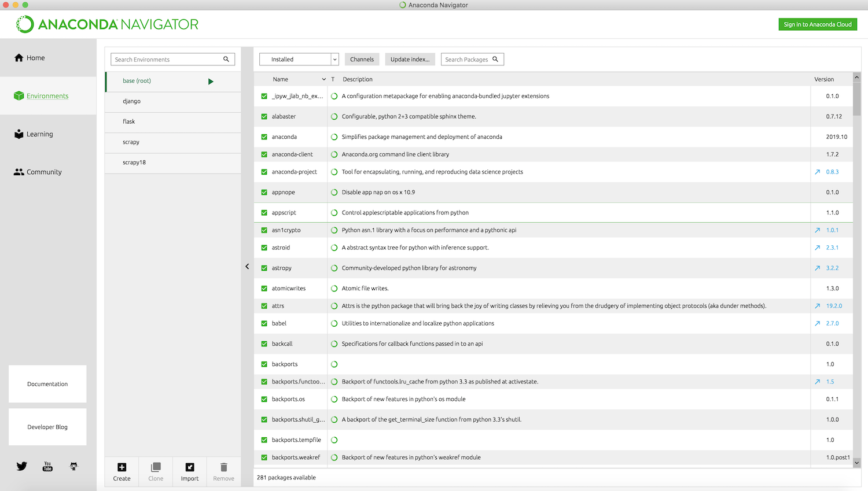This screenshot has height=491, width=868.
Task: Click the package type circle for atomicwrites
Action: pyautogui.click(x=334, y=289)
